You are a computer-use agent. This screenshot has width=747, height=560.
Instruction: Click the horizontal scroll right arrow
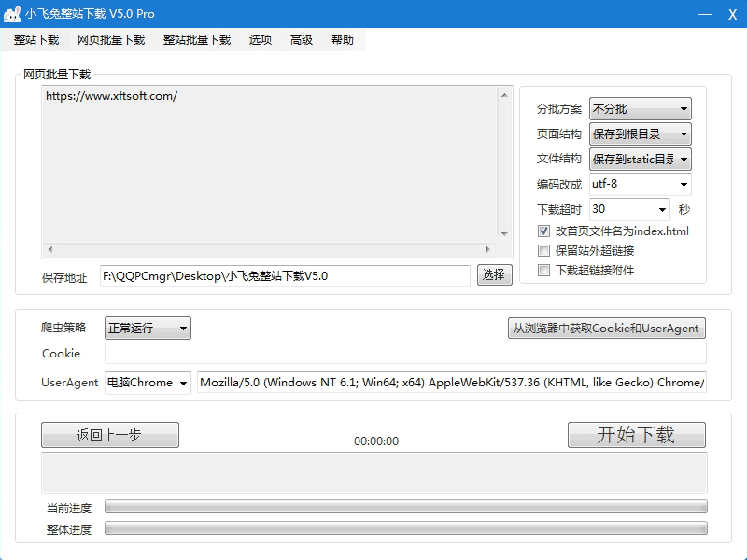click(486, 250)
